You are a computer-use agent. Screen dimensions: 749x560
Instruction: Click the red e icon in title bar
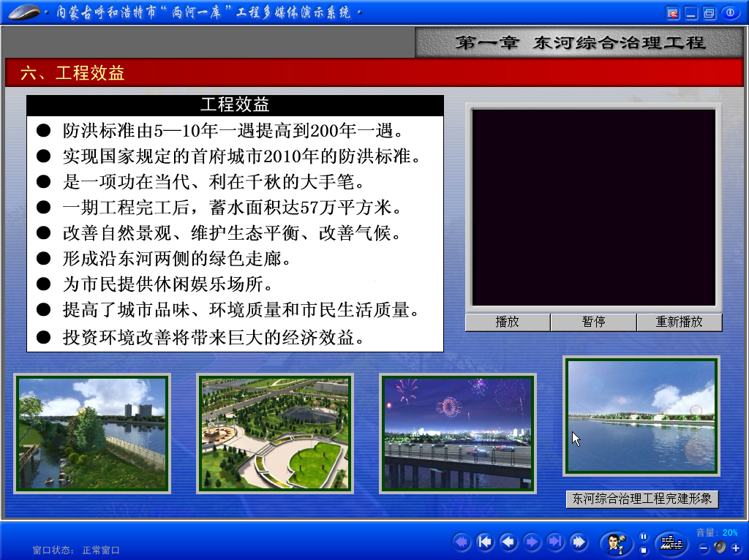(673, 13)
